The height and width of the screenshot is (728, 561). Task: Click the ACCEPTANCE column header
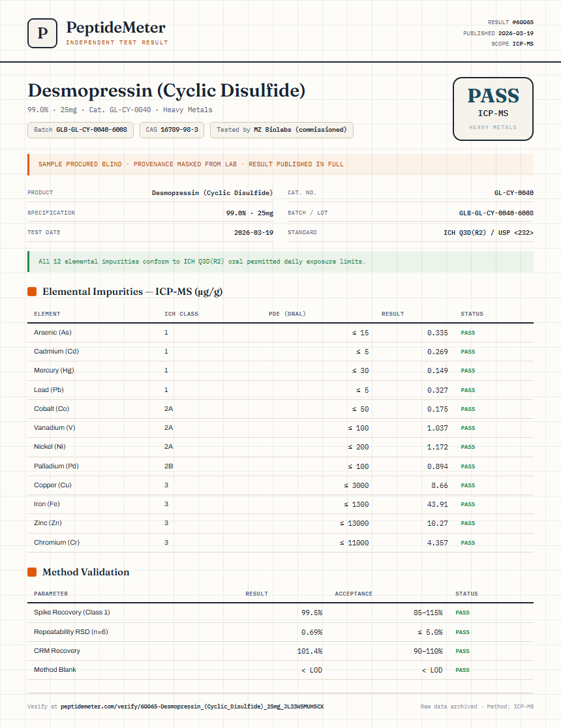point(354,594)
